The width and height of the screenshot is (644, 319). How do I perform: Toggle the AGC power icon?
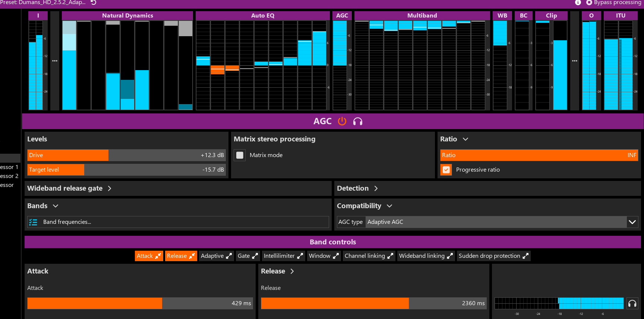tap(342, 121)
